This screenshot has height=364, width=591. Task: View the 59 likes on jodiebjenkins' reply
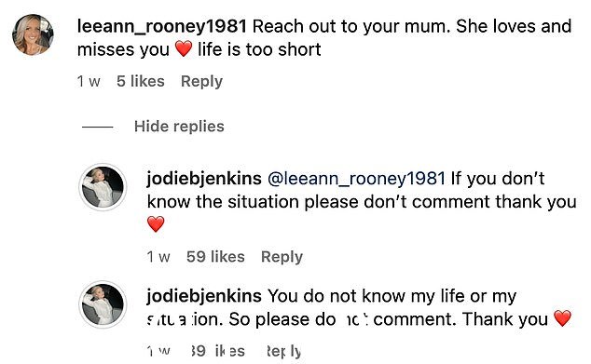215,257
